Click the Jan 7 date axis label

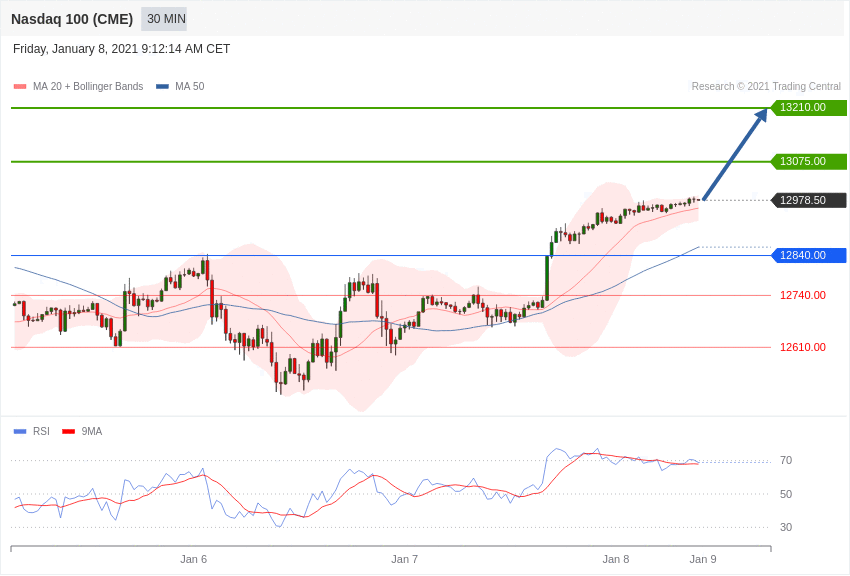(404, 559)
